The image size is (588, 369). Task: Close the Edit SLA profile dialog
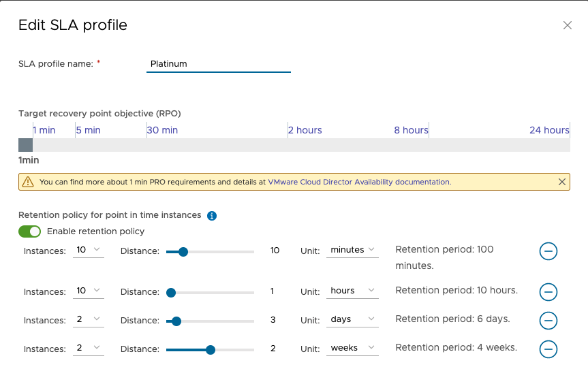tap(567, 25)
